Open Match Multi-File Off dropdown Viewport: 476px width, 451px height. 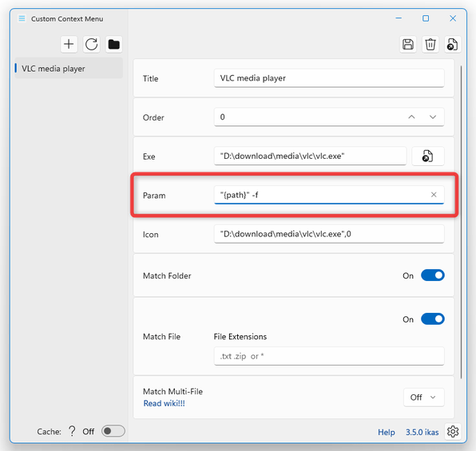pyautogui.click(x=424, y=398)
